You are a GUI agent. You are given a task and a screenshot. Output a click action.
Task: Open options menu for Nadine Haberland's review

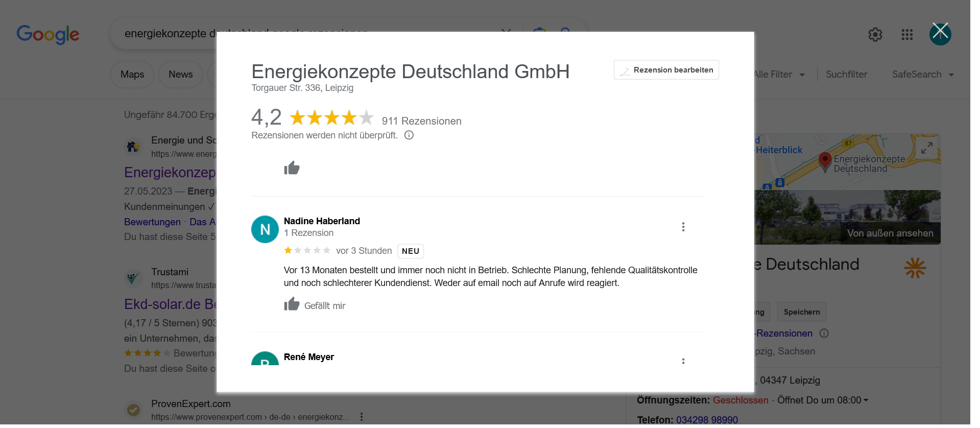(x=683, y=227)
